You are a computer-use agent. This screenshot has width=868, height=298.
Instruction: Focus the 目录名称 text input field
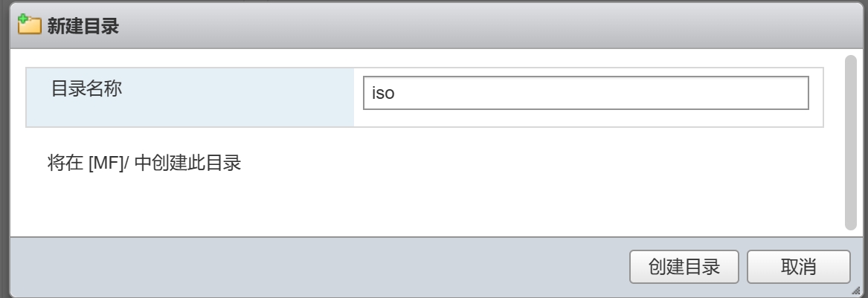[585, 94]
